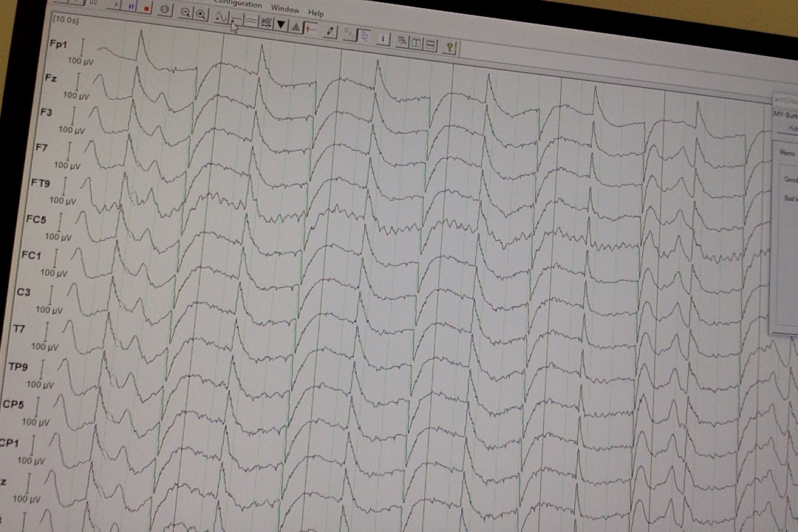The width and height of the screenshot is (798, 532).
Task: Click the [10.0s] time interval label
Action: pos(66,20)
